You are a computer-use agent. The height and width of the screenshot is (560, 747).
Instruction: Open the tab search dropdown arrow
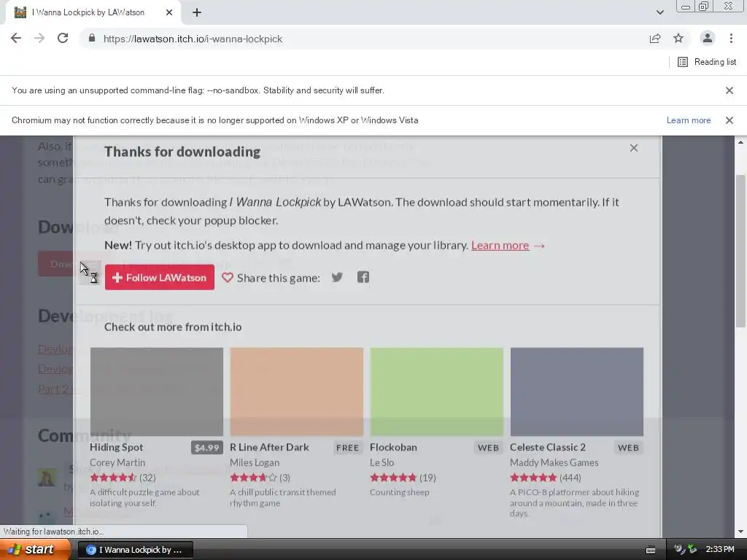click(659, 12)
